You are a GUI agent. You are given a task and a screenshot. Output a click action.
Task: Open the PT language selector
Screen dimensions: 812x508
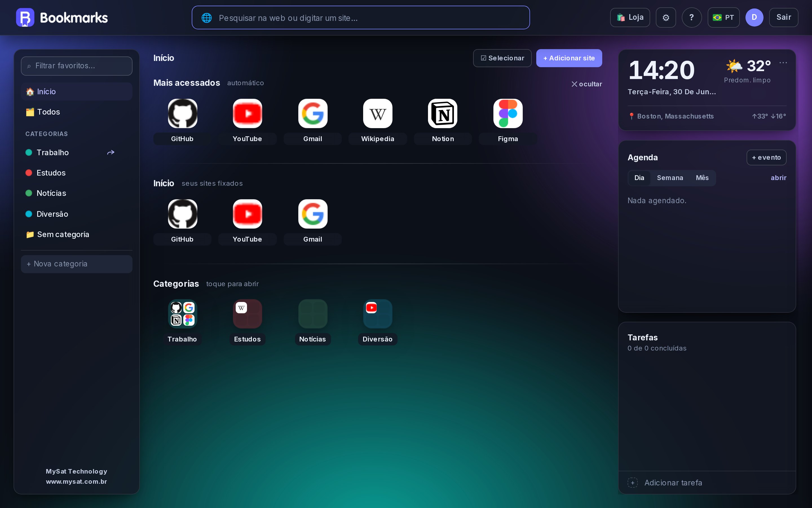(x=723, y=17)
